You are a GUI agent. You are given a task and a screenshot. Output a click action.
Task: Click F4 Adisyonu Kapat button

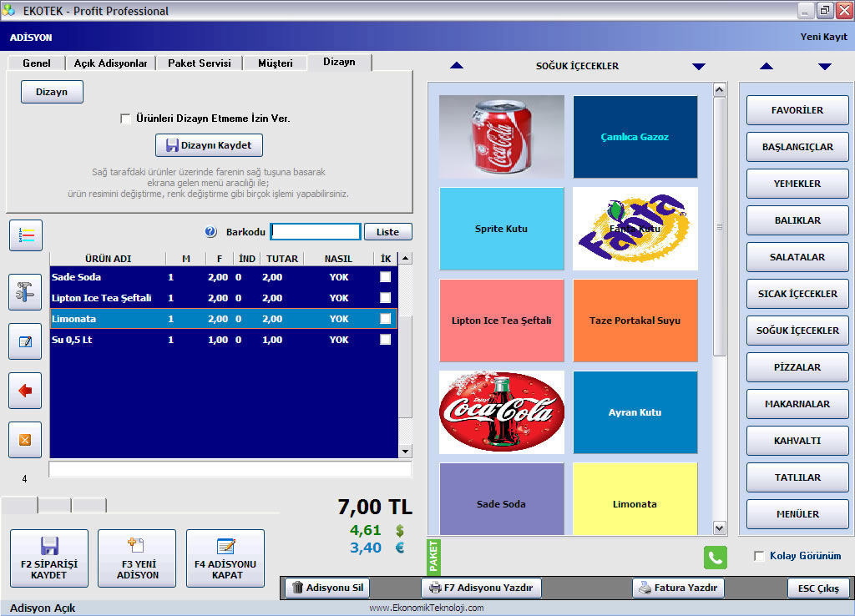(x=225, y=558)
